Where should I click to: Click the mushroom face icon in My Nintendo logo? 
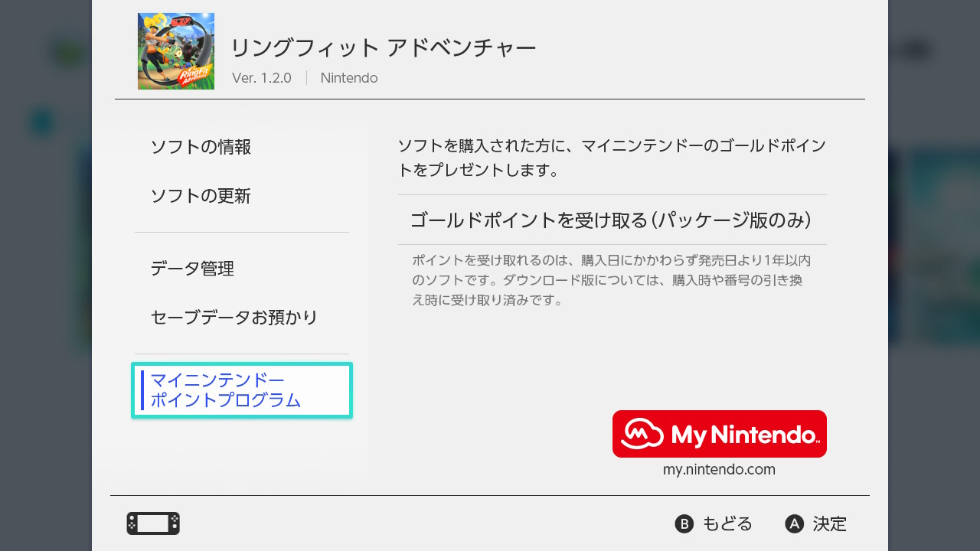(x=642, y=434)
